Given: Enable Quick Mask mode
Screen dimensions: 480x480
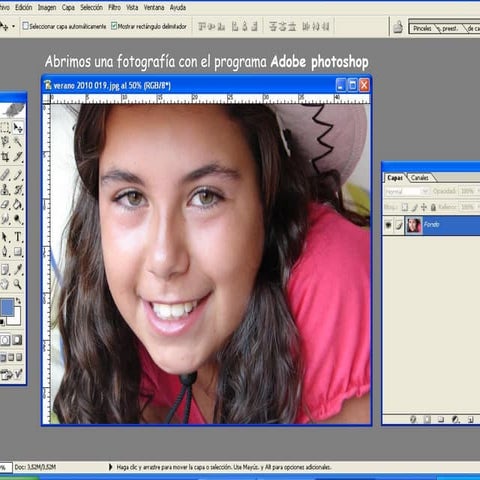Looking at the screenshot, I should tap(17, 340).
